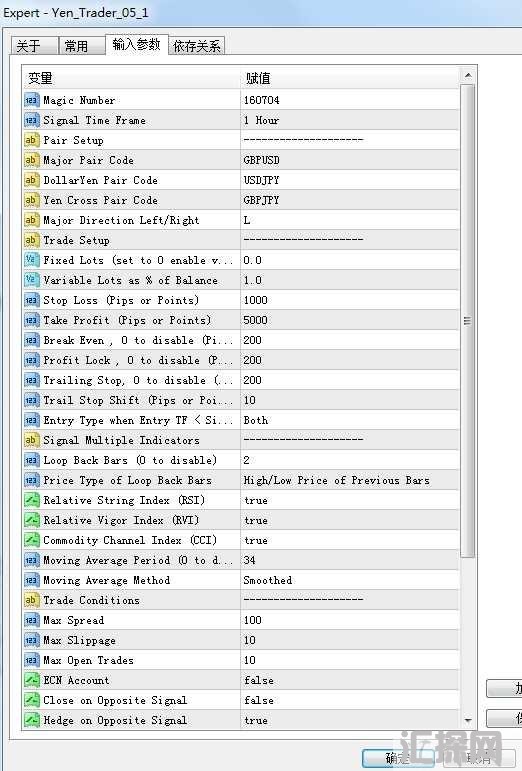Click the icon beside Trailing Stop

tap(31, 380)
